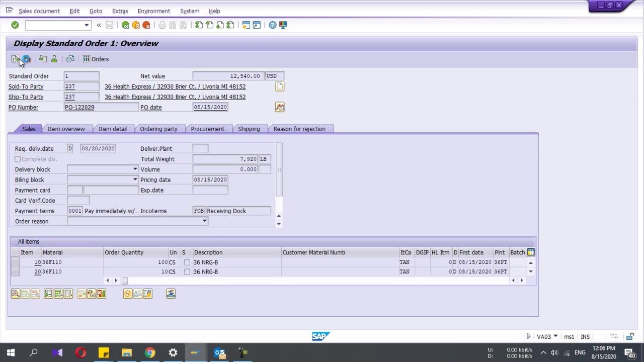Open the Environment menu
This screenshot has width=644, height=362.
click(x=154, y=11)
